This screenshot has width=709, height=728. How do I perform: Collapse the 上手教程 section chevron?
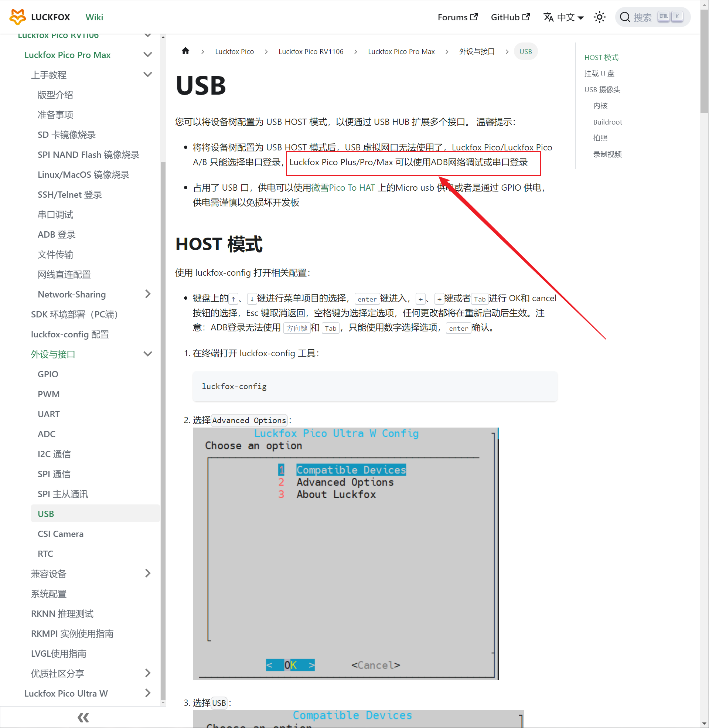(148, 75)
